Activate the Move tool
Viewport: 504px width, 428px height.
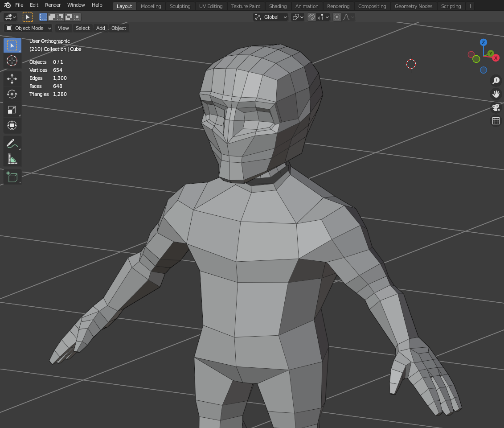12,78
